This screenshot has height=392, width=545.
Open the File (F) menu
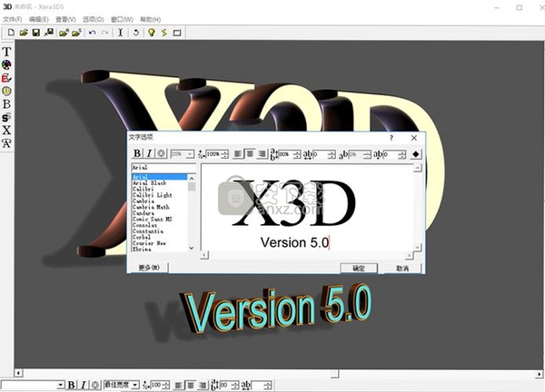click(x=12, y=19)
